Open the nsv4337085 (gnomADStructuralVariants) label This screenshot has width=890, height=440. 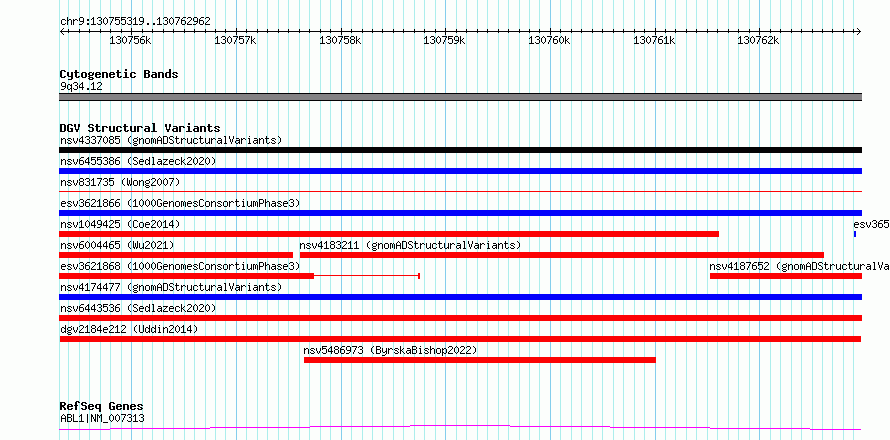point(171,140)
